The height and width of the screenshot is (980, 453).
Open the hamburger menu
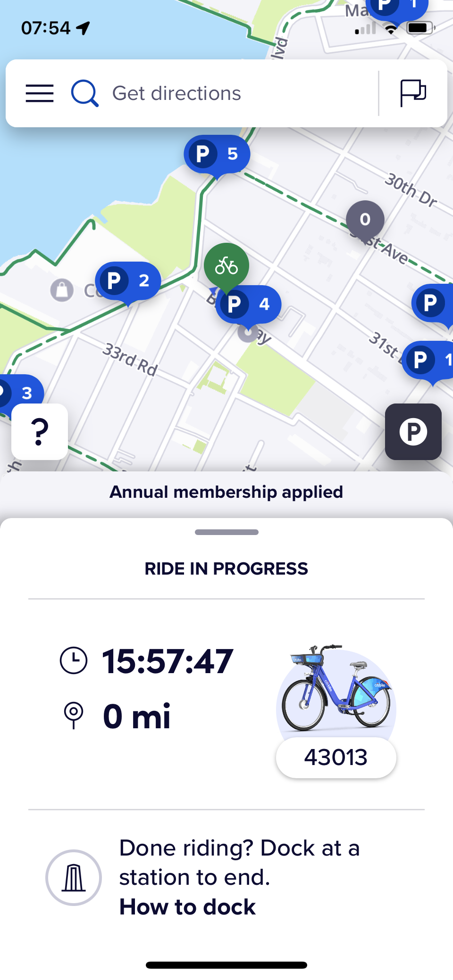(39, 93)
